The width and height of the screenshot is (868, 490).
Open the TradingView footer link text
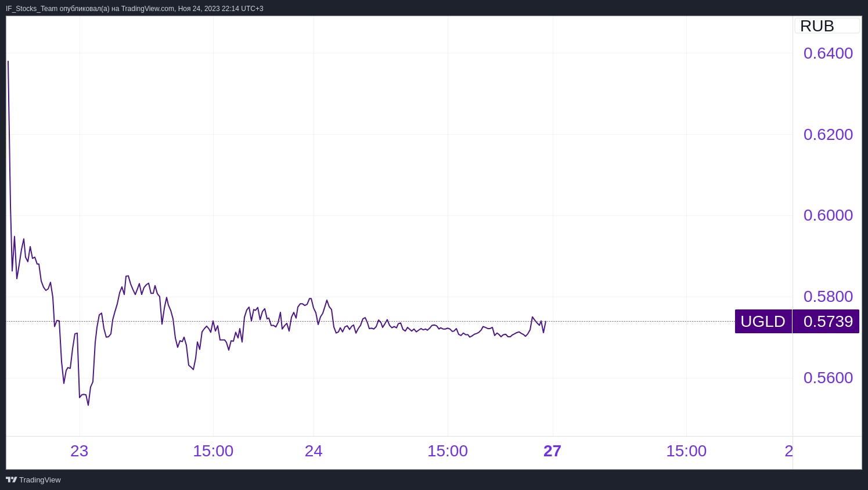pos(40,480)
